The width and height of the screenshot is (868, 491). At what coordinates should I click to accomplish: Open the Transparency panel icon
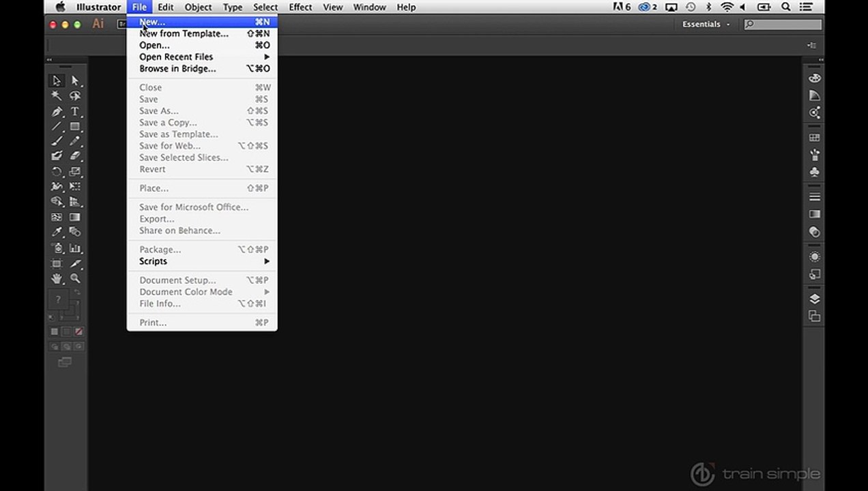814,232
